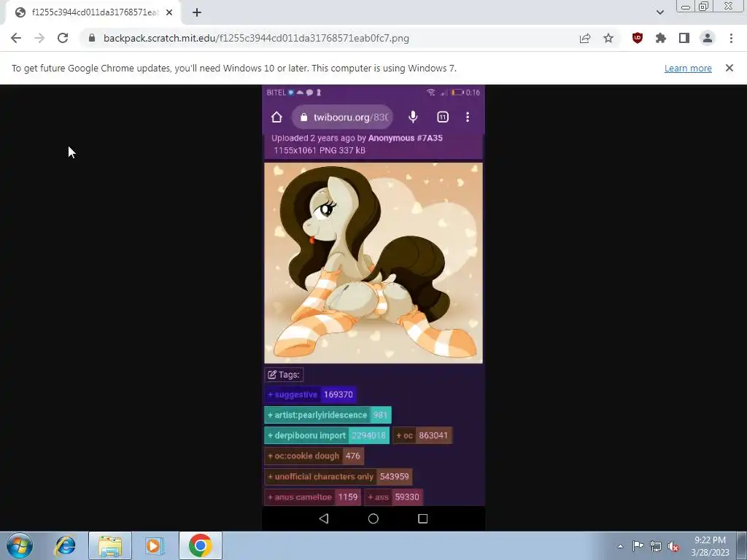Open the phone tab switcher showing 11
This screenshot has height=560, width=747.
pos(443,117)
